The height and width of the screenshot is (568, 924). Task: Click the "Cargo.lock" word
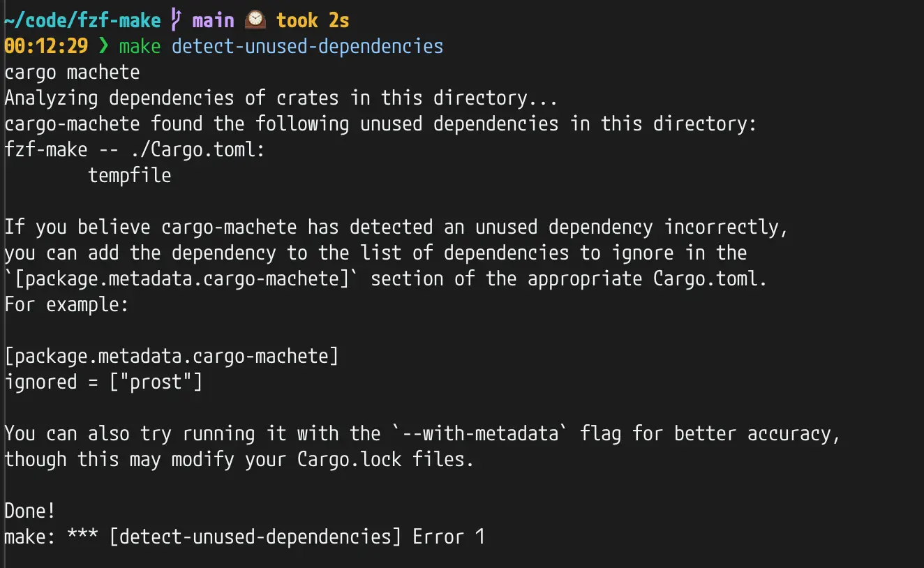[x=349, y=459]
